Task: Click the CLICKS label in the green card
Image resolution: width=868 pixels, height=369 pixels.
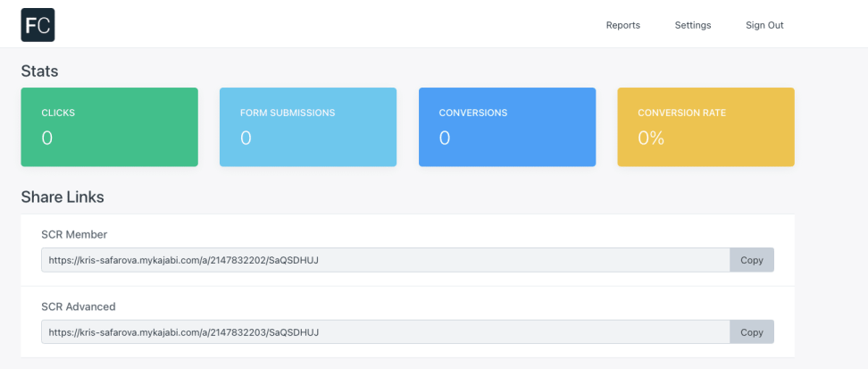Action: (x=58, y=113)
